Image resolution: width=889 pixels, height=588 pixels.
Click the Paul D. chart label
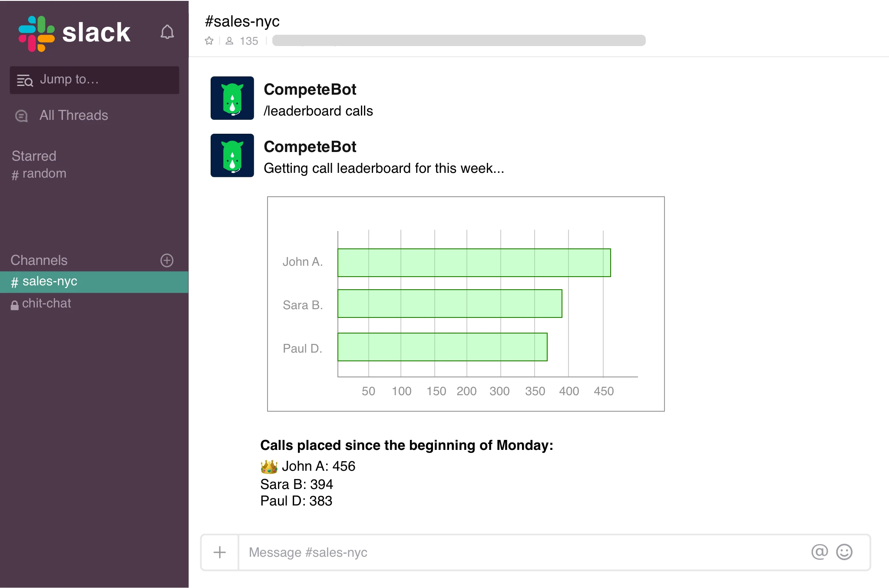click(303, 349)
